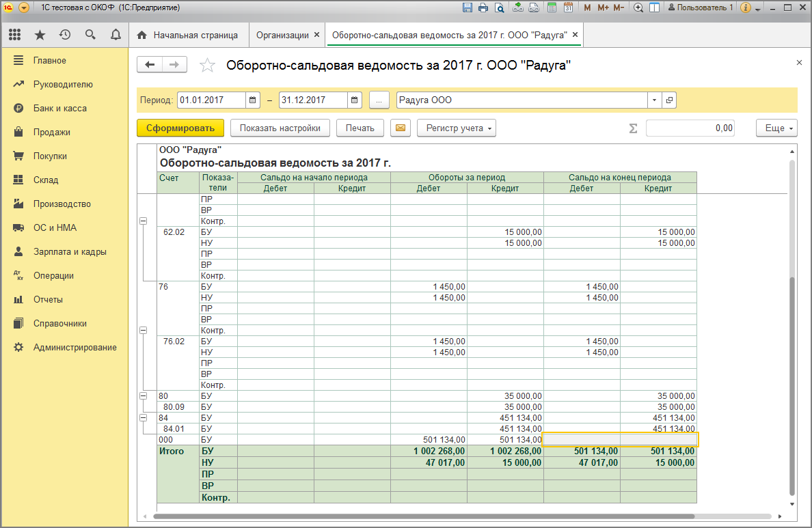Screen dimensions: 812x528
Task: Click the period selection ellipsis button
Action: [x=379, y=100]
